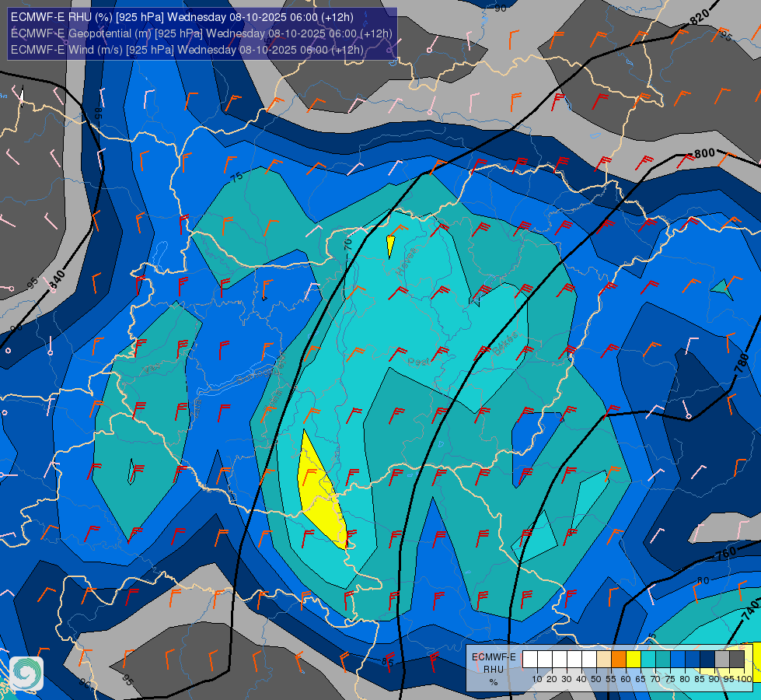Screen dimensions: 761x700
Task: Click the navy 85-90% legend swatch
Action: (x=707, y=660)
